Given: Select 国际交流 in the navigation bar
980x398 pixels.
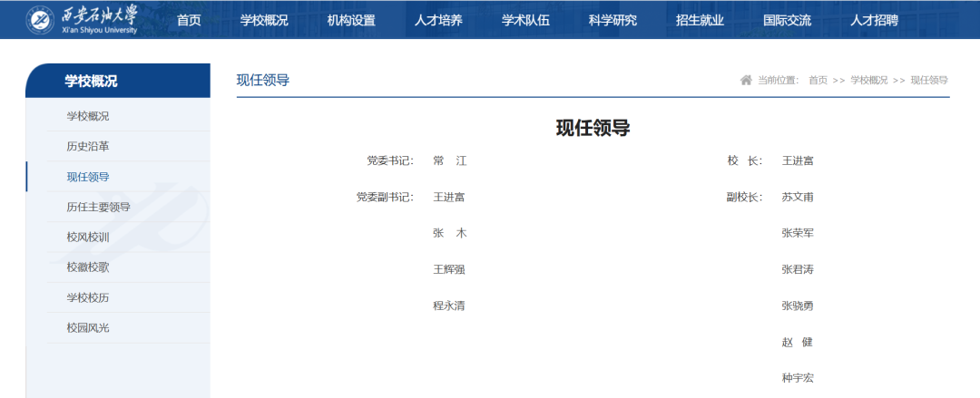Looking at the screenshot, I should click(x=787, y=20).
